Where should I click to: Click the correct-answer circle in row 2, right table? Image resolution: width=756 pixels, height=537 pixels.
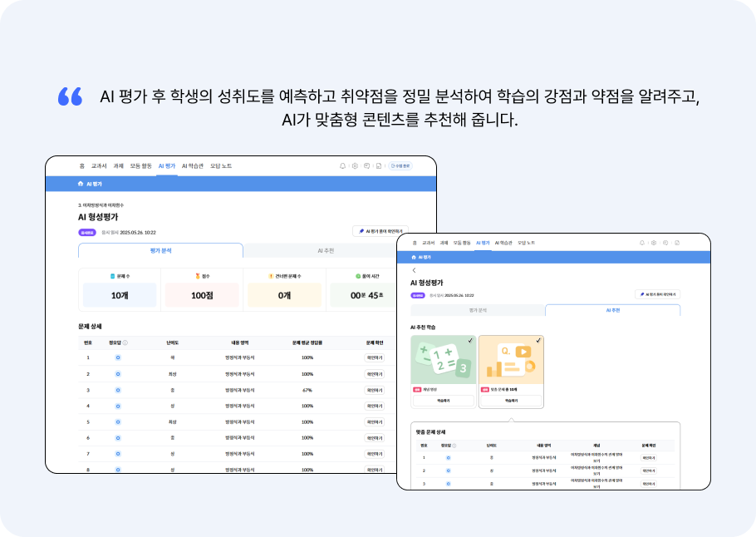click(449, 470)
